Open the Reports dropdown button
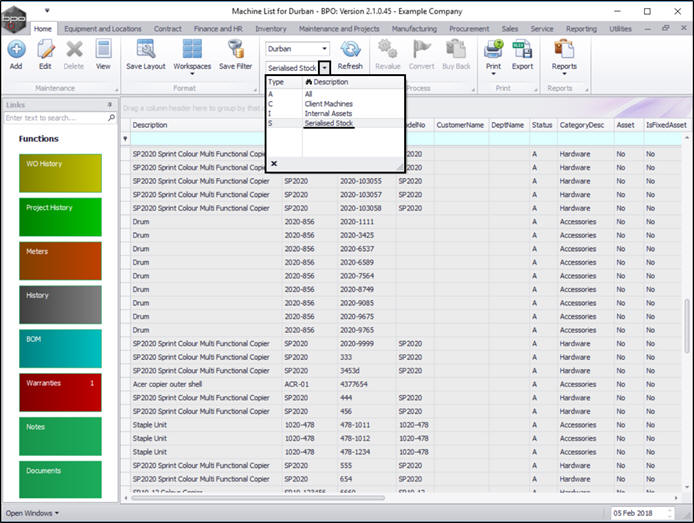The height and width of the screenshot is (523, 694). pyautogui.click(x=564, y=55)
